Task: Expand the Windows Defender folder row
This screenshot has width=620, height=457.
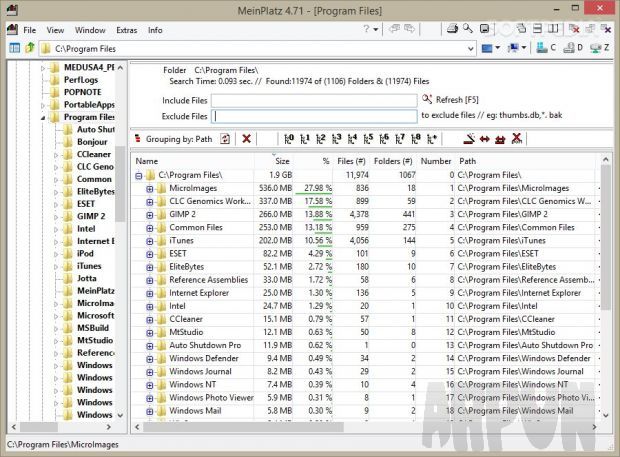Action: (149, 359)
